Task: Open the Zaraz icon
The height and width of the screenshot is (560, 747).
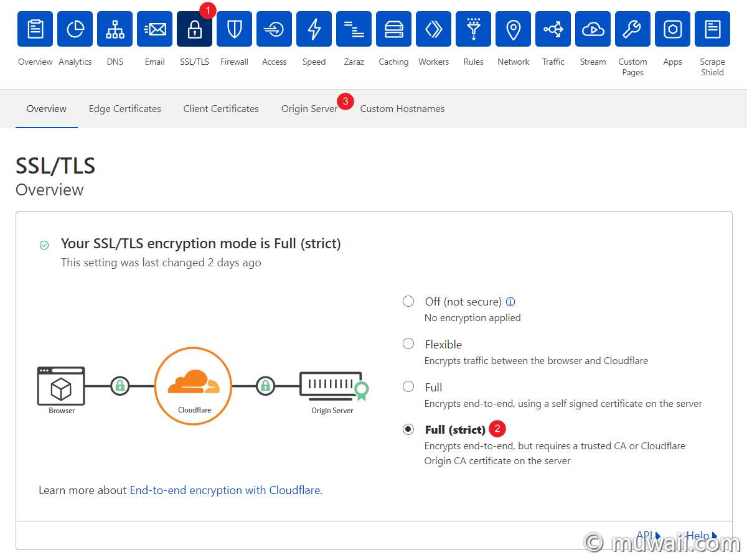Action: [354, 29]
